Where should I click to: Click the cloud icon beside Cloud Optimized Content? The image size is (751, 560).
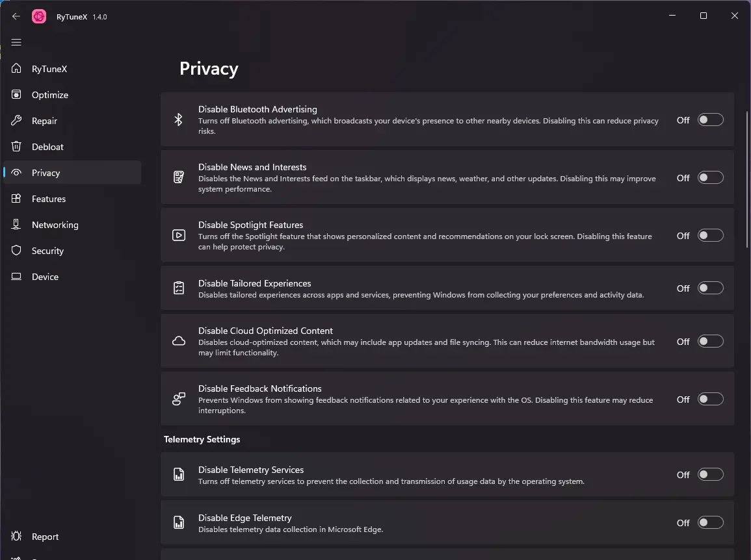click(179, 340)
